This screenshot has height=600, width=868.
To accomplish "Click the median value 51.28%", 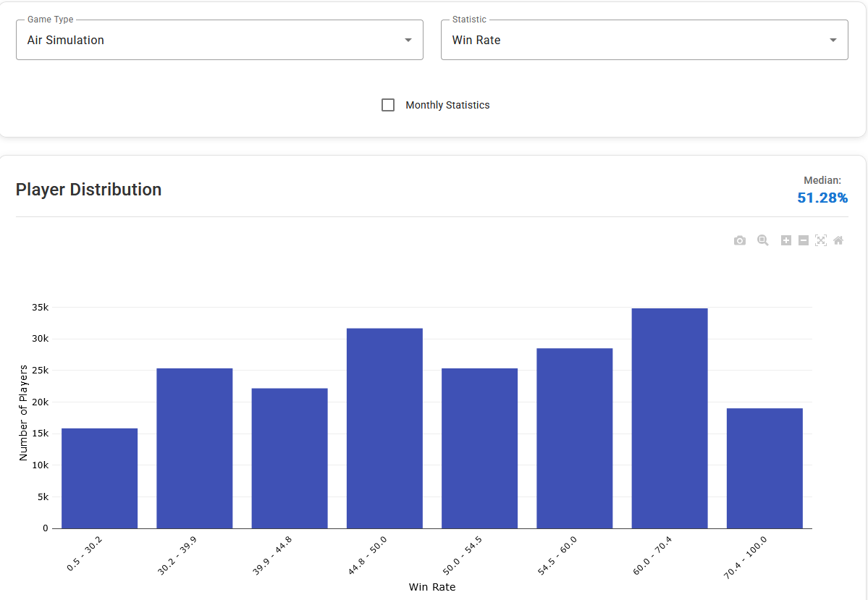I will [x=822, y=198].
